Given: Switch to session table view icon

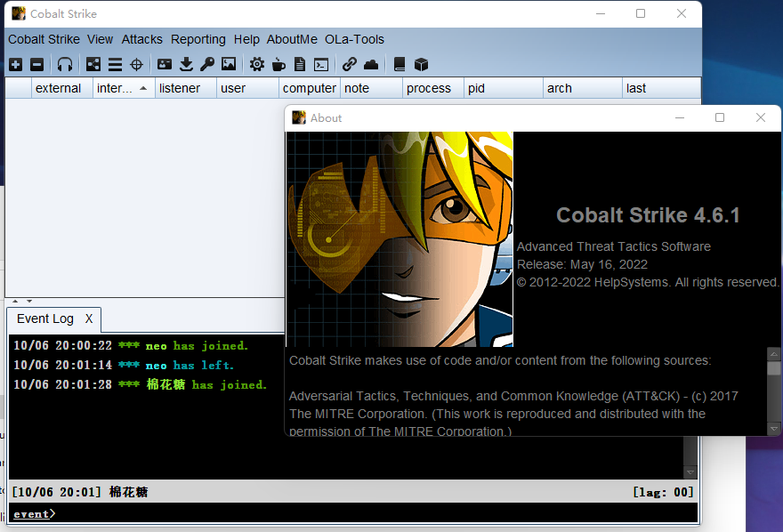Looking at the screenshot, I should point(116,64).
